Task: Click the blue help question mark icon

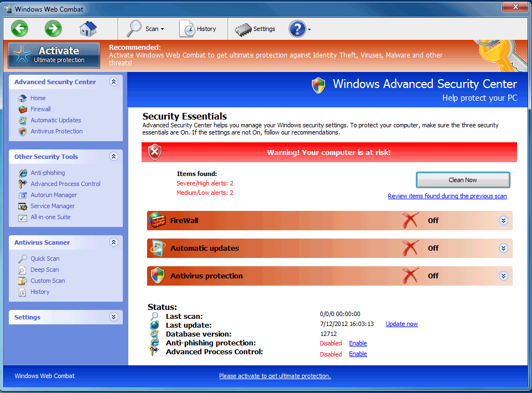Action: tap(297, 29)
